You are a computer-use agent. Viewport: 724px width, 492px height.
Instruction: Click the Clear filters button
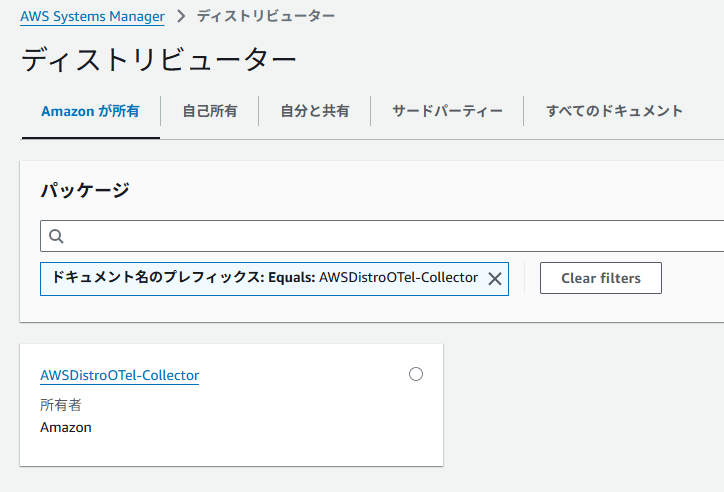(x=601, y=278)
